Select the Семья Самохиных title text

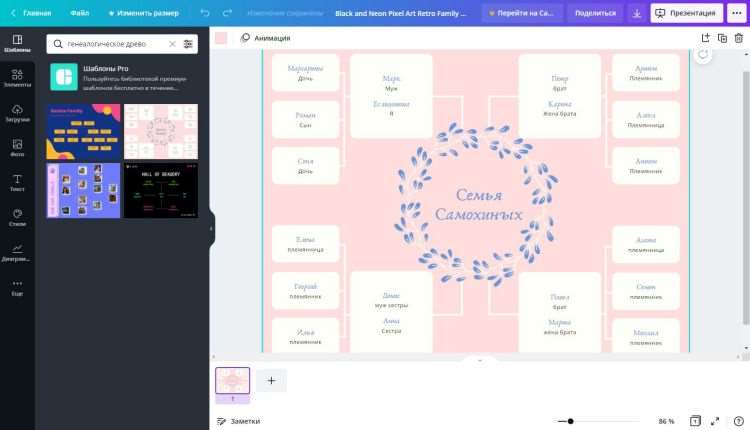point(478,205)
